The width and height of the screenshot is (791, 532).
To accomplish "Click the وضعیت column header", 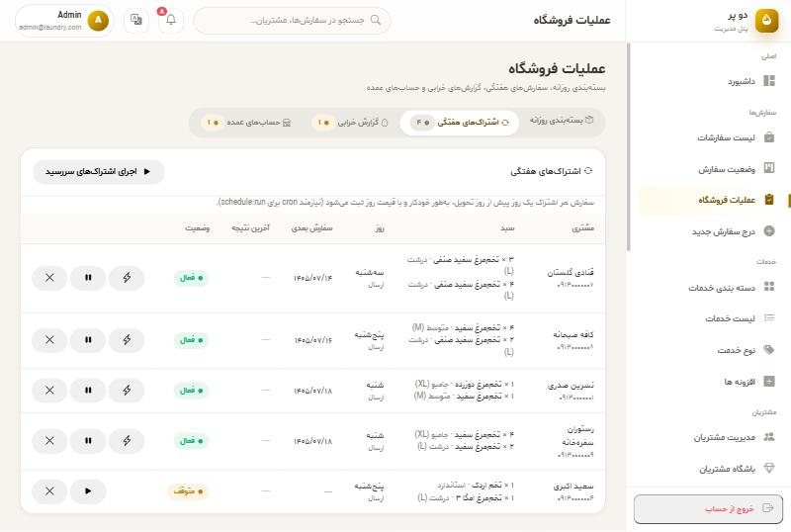I will (197, 228).
